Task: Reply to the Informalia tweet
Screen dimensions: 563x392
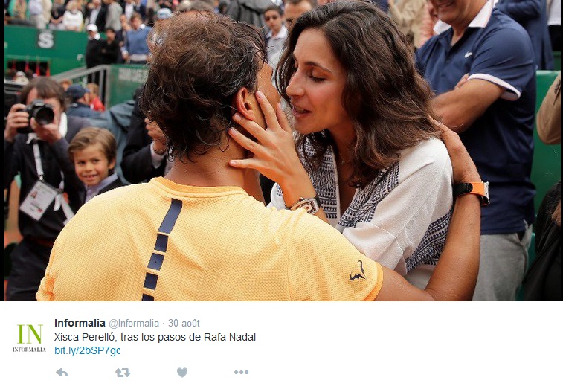Action: click(62, 373)
